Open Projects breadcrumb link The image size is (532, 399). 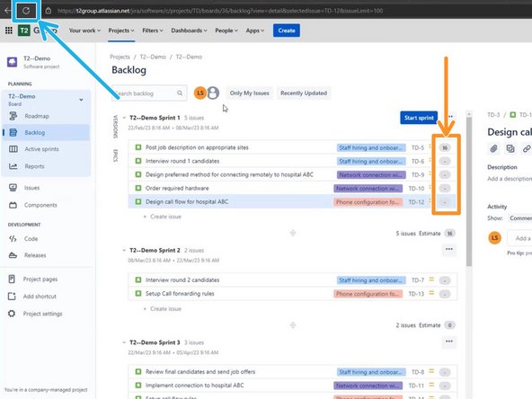120,57
